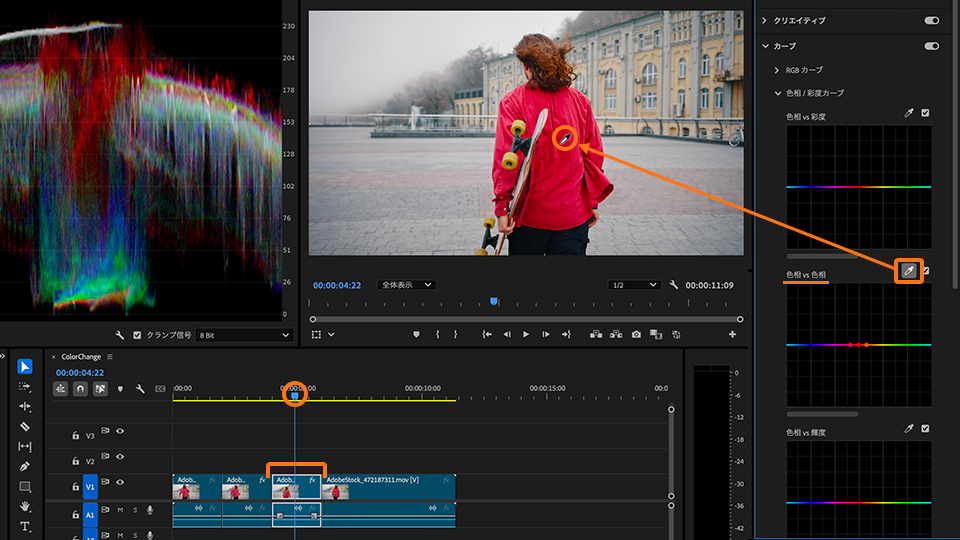Mute audio track A1 with M button
960x540 pixels.
pos(120,510)
